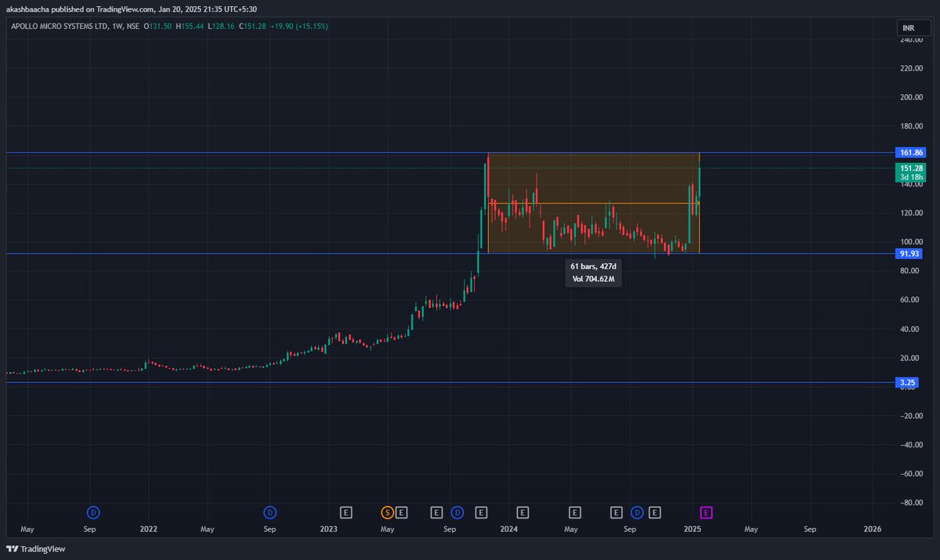Click the 2023 label on time axis
940x560 pixels.
pyautogui.click(x=328, y=529)
